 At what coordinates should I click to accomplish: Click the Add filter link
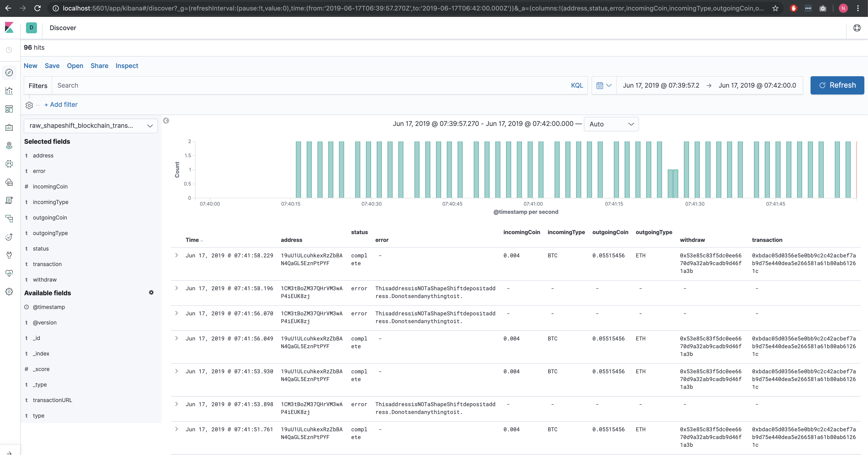point(61,105)
